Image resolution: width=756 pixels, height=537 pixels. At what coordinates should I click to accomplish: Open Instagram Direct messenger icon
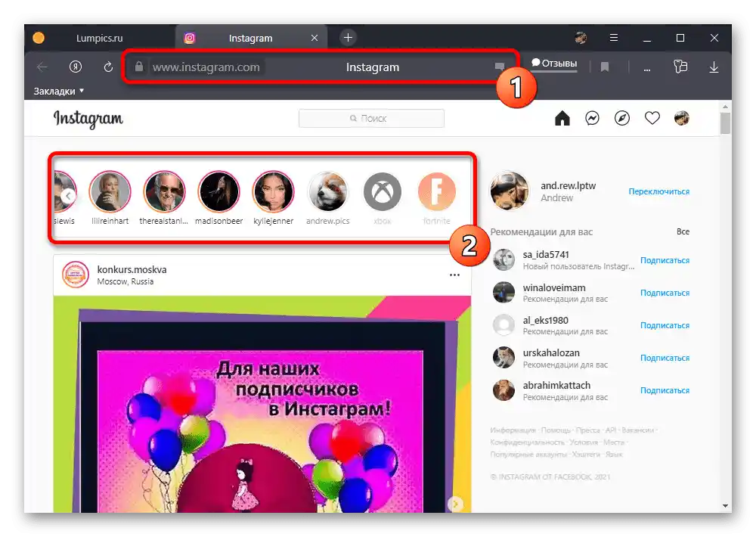[592, 118]
